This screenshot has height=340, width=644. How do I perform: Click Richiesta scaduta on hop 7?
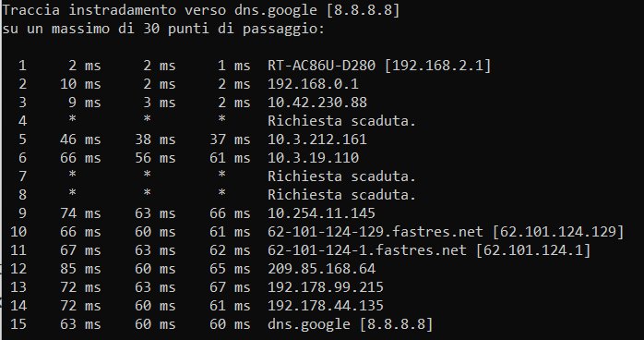[341, 176]
